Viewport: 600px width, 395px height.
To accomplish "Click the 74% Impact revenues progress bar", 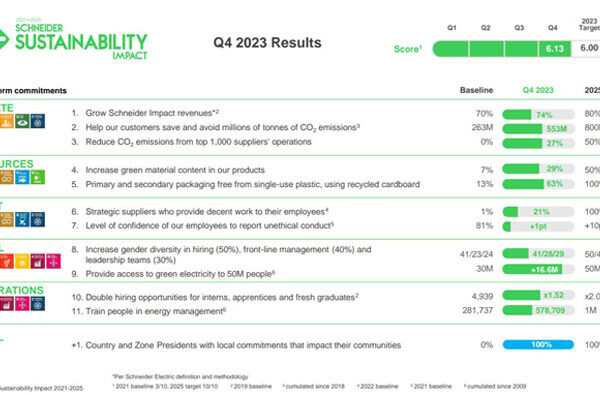I will (538, 114).
